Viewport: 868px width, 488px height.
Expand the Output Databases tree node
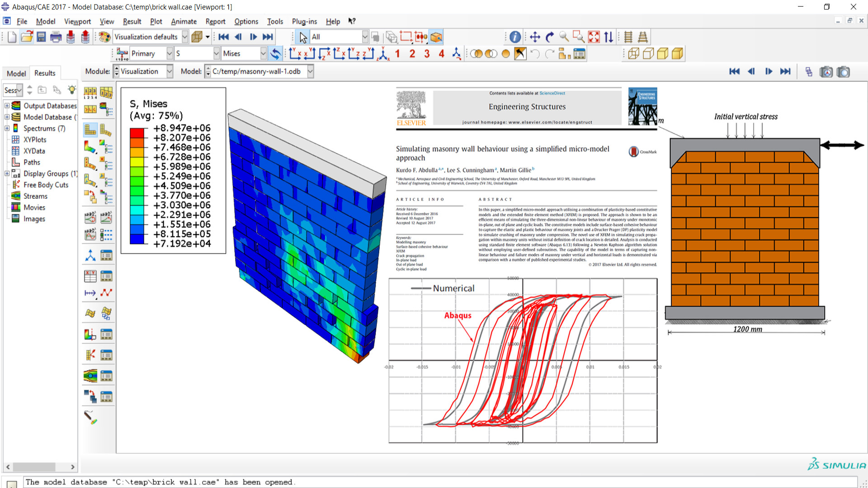coord(7,106)
